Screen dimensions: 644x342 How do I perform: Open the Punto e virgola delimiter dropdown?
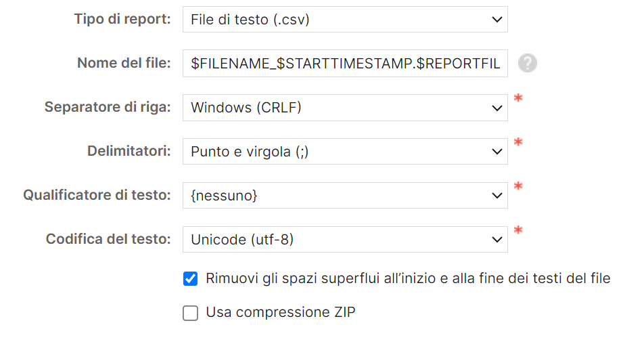point(345,152)
